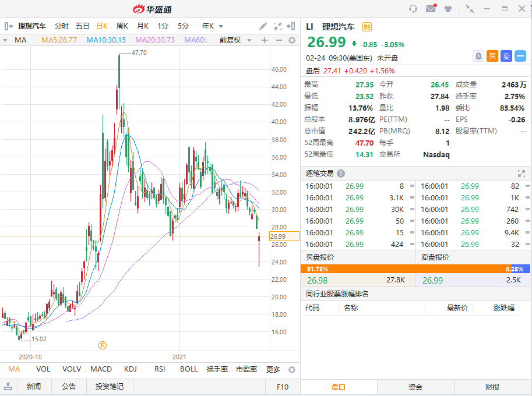Screen dimensions: 532x396
Task: Toggle the right quote panel icon
Action: click(x=291, y=26)
